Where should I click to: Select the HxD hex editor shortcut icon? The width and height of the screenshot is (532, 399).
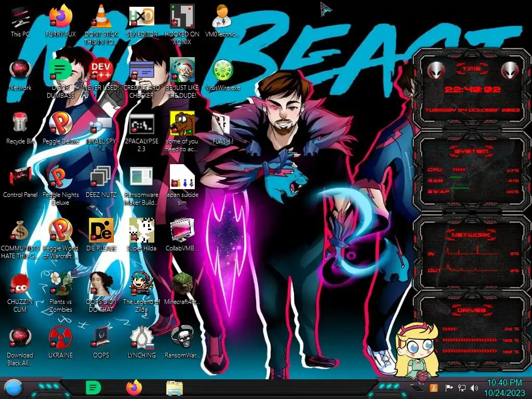pos(141,17)
